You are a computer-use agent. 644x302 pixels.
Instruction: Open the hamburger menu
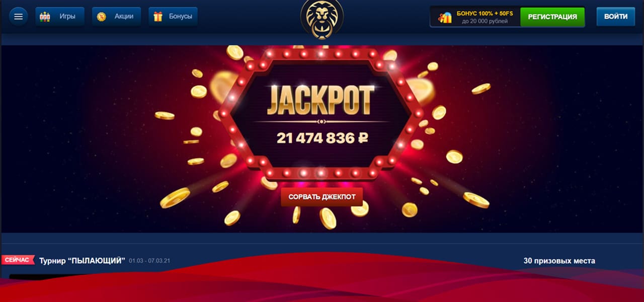coord(18,17)
